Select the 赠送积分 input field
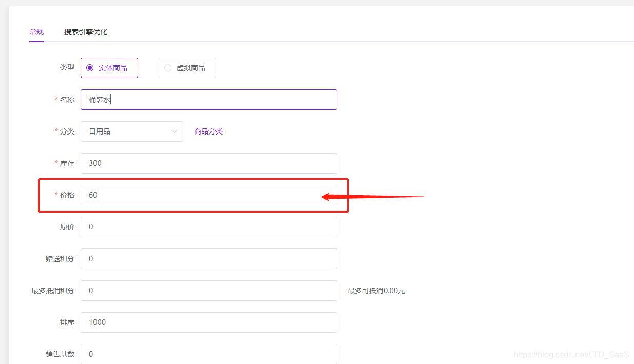 (x=208, y=259)
